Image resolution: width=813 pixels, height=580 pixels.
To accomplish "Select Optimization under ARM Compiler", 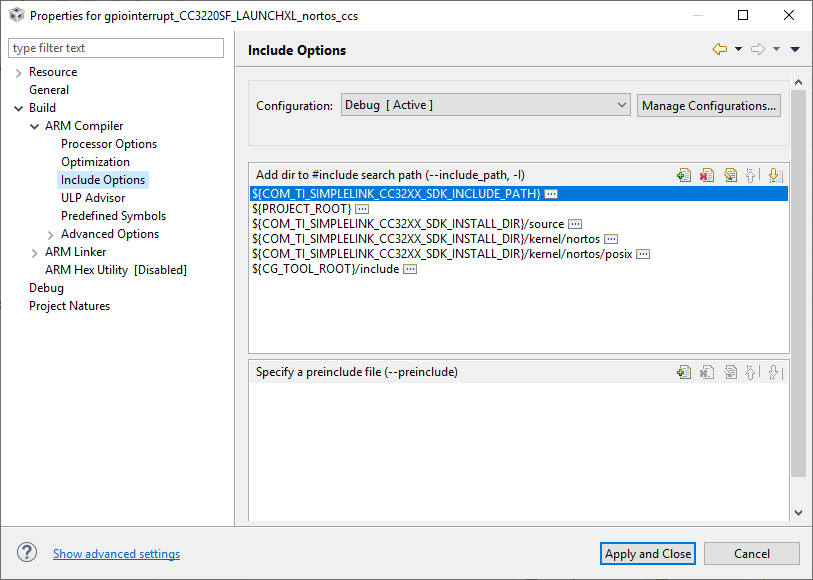I will (x=95, y=162).
